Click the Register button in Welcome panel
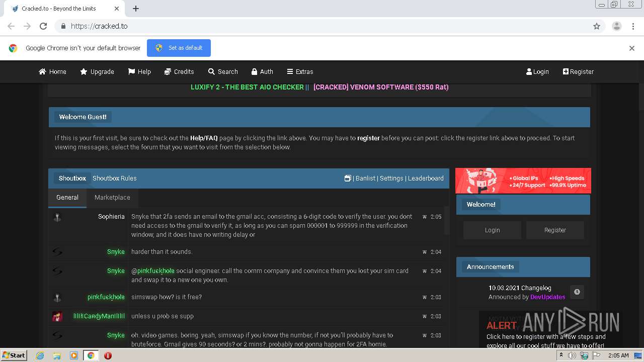Screen dimensions: 644x362 point(555,230)
